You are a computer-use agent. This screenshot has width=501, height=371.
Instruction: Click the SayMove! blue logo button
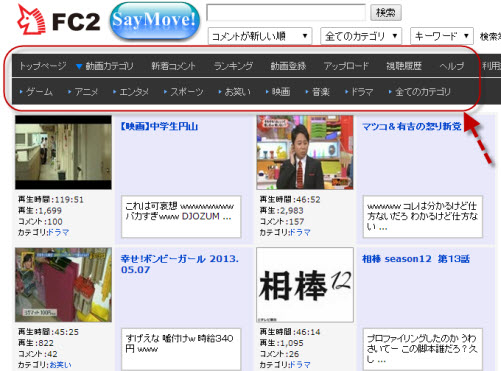pyautogui.click(x=154, y=21)
